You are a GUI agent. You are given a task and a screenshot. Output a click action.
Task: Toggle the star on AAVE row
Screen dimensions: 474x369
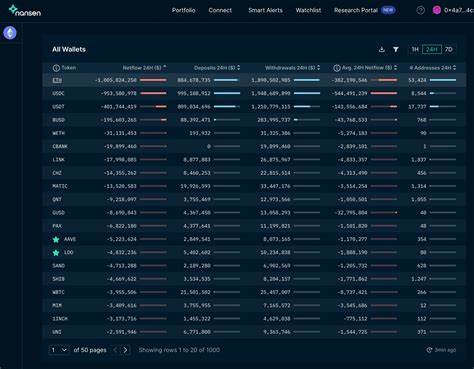[56, 239]
